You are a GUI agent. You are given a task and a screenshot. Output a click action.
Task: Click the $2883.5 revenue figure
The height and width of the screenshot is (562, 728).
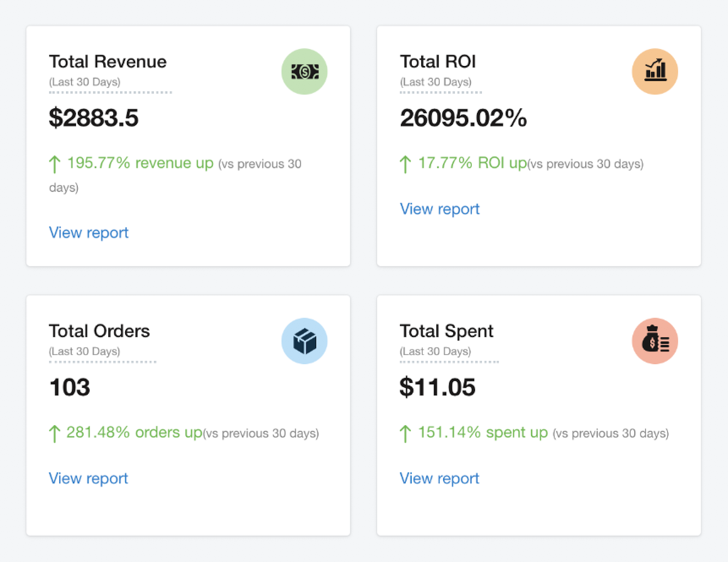[x=93, y=118]
